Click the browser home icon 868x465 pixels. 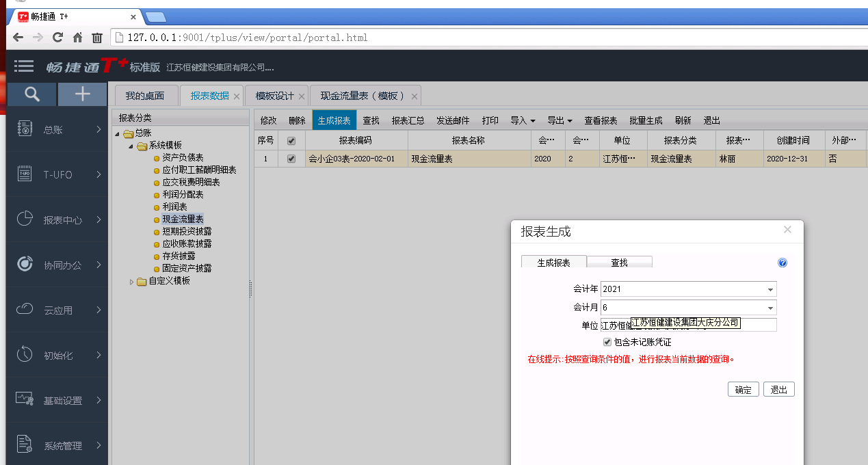point(77,38)
